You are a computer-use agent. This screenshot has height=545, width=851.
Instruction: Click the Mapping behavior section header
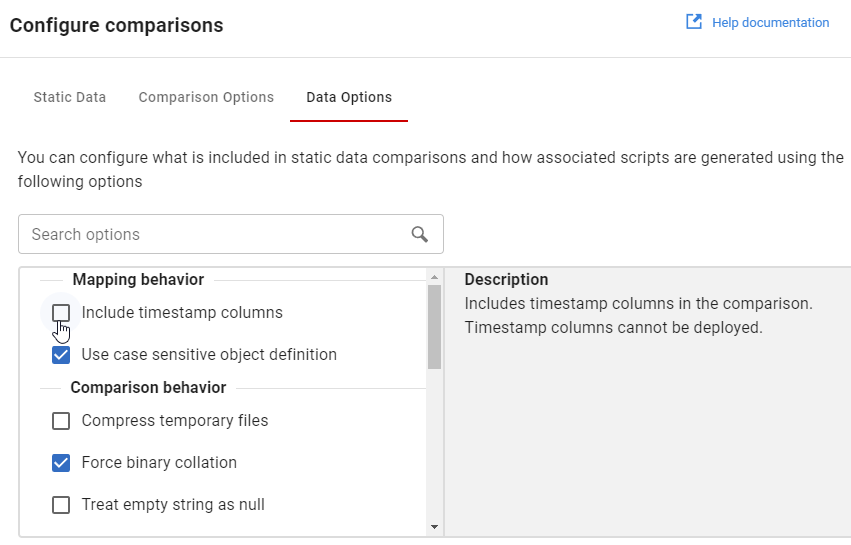click(138, 280)
